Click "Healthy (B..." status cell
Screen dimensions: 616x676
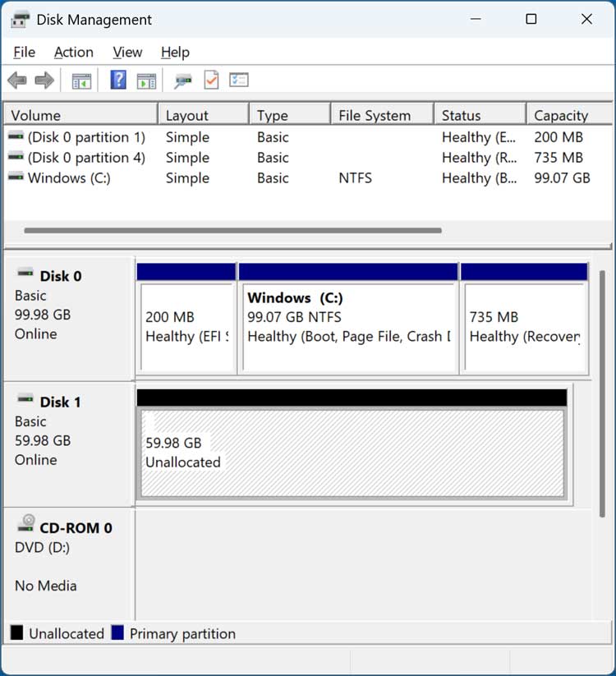480,178
